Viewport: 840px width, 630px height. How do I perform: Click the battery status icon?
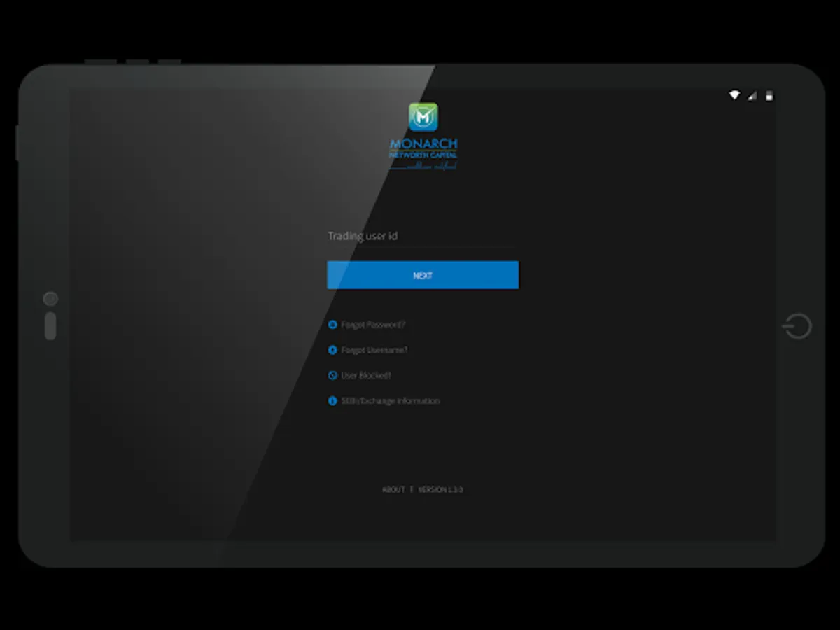pyautogui.click(x=769, y=95)
